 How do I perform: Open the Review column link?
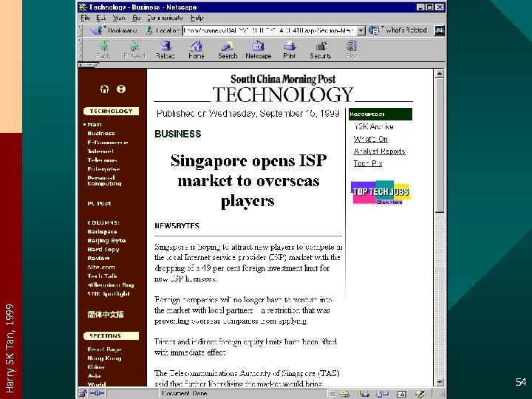(x=98, y=258)
